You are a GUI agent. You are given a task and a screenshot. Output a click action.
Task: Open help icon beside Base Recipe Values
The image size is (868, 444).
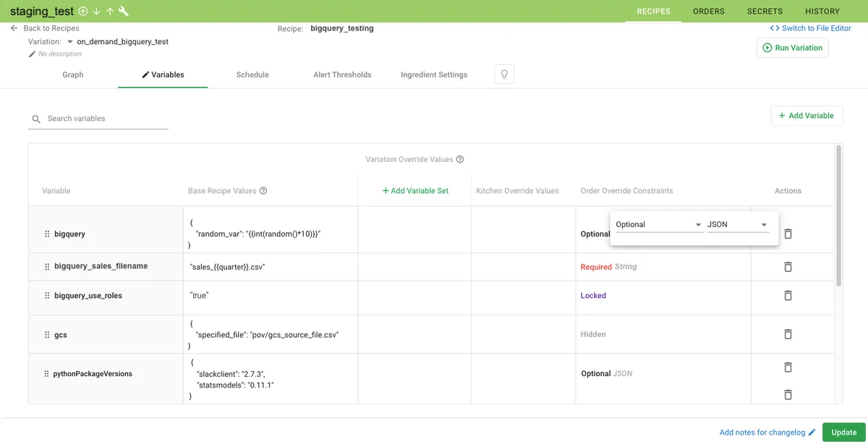[x=263, y=191]
